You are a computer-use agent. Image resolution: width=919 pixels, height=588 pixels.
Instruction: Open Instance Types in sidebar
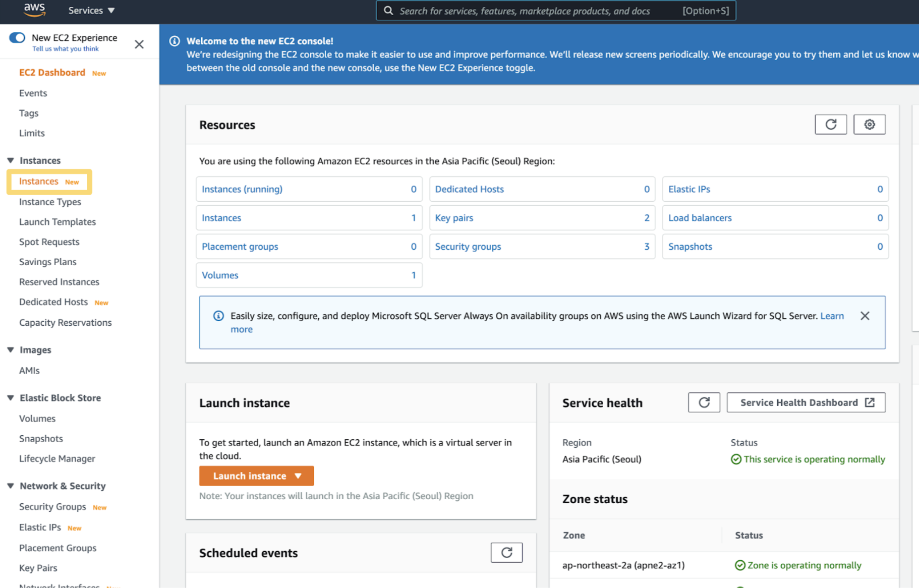click(x=50, y=202)
